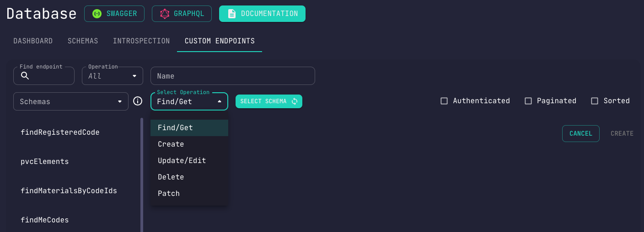
Task: Switch to the Dashboard tab
Action: (33, 41)
